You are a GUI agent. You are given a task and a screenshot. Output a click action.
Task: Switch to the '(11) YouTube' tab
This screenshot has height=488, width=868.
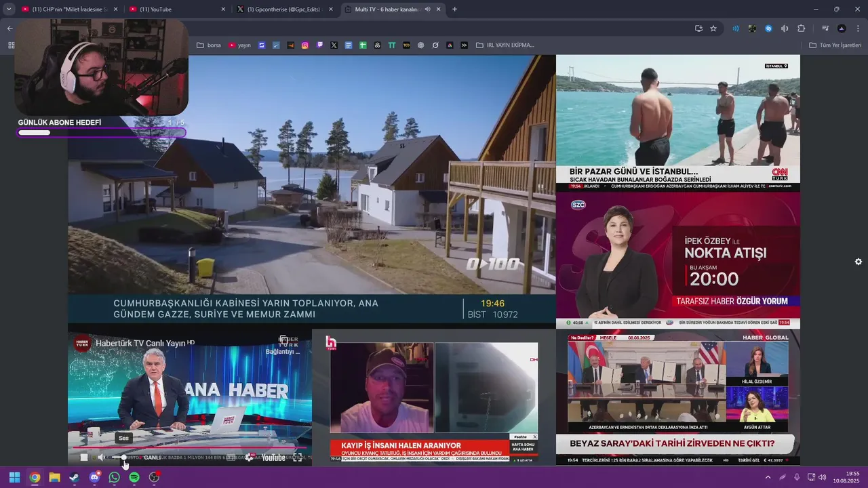pyautogui.click(x=176, y=9)
